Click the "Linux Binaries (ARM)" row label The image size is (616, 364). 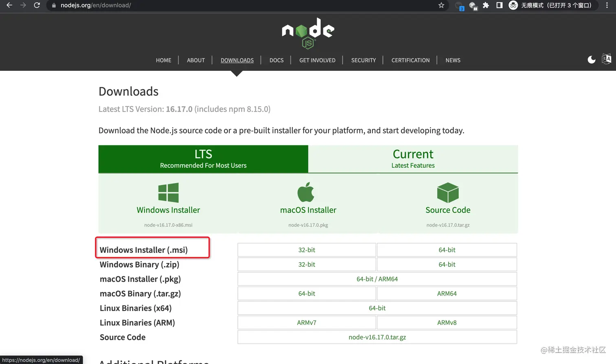[x=137, y=323]
